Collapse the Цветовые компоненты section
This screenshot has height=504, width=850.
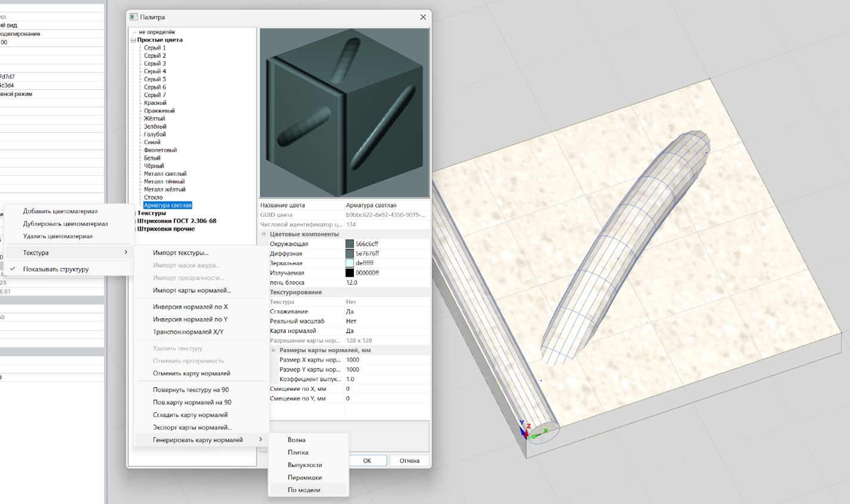pyautogui.click(x=264, y=234)
